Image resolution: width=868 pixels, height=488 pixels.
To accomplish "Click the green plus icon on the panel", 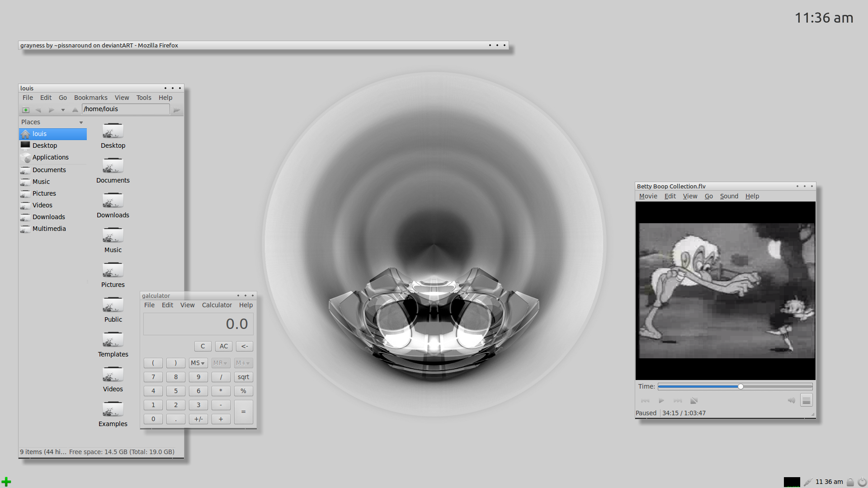I will [6, 482].
